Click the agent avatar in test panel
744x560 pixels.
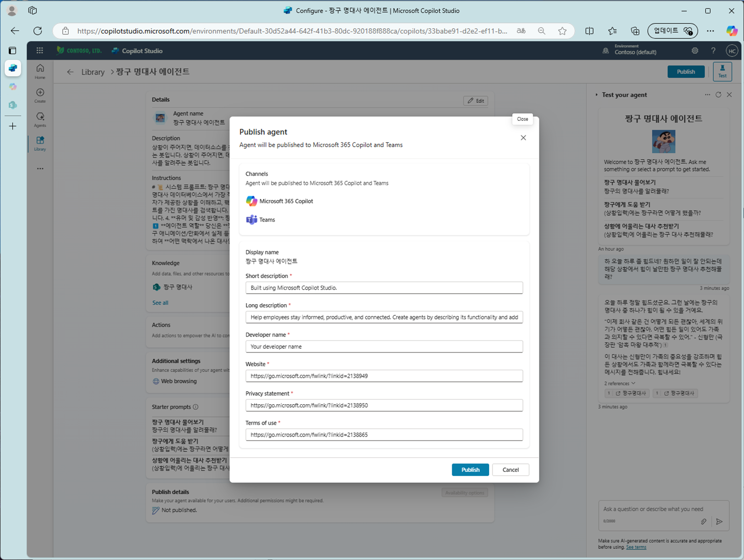663,141
